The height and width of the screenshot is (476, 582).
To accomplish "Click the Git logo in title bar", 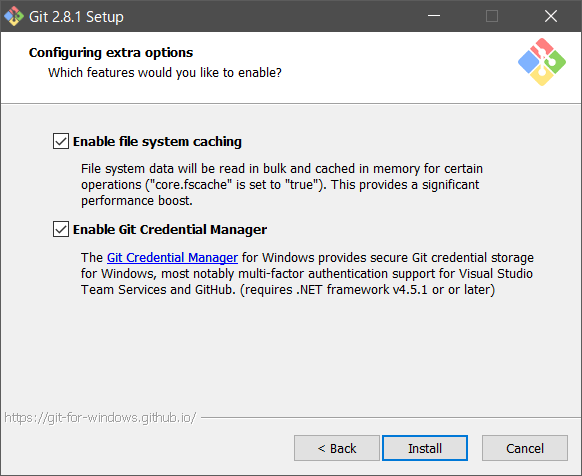I will tap(14, 16).
